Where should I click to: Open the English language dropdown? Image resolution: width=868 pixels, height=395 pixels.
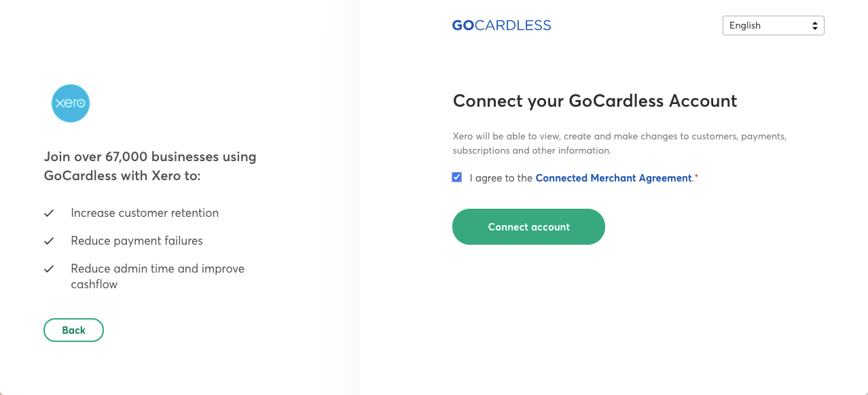coord(773,25)
